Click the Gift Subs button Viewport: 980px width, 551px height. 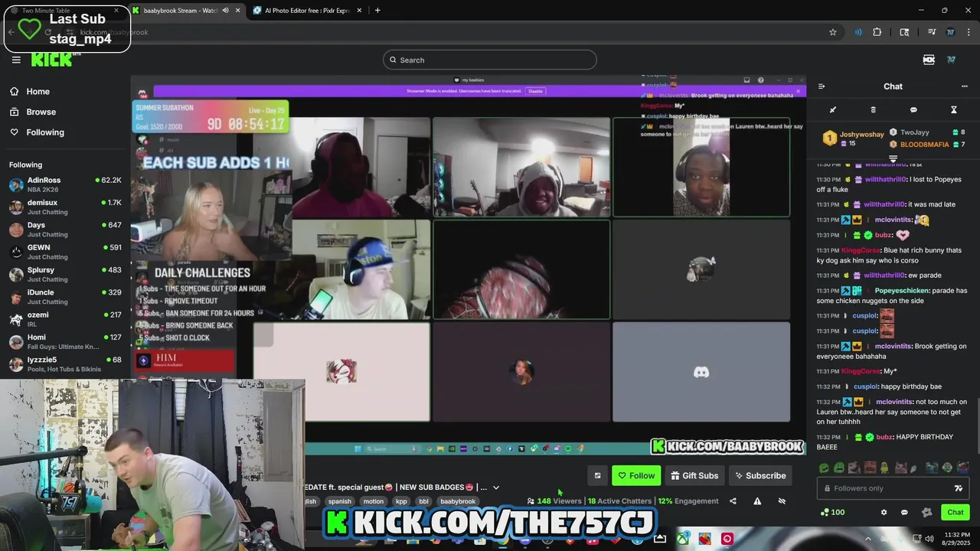(x=694, y=475)
